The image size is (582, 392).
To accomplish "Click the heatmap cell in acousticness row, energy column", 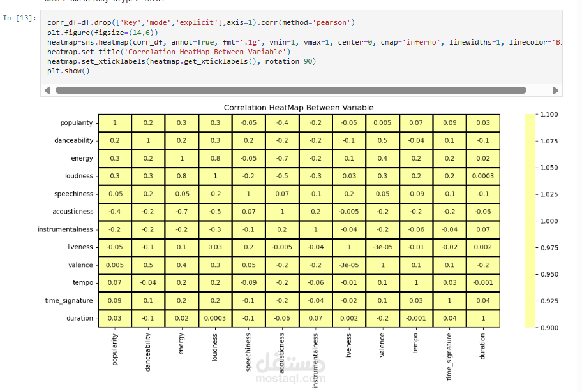I will point(181,212).
